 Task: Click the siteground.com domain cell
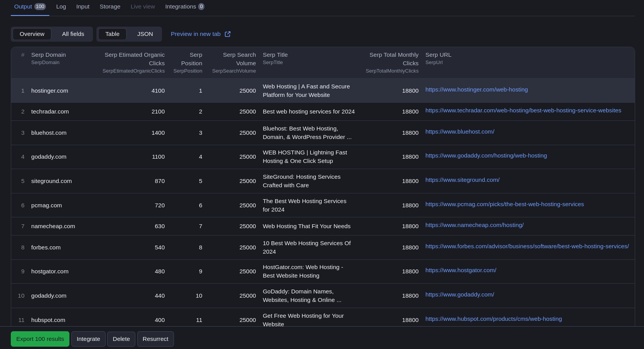[51, 181]
